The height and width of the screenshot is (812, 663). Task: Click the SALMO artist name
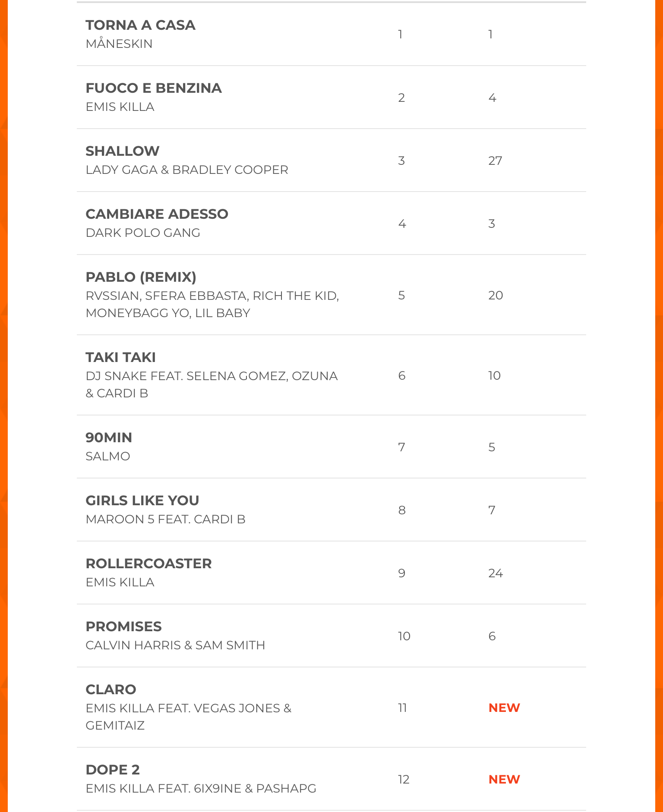point(108,456)
